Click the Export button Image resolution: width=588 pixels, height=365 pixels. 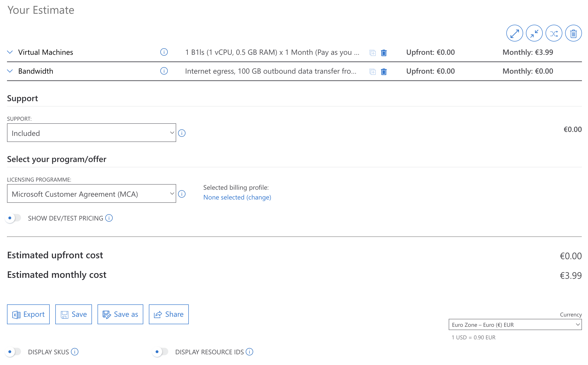point(28,314)
